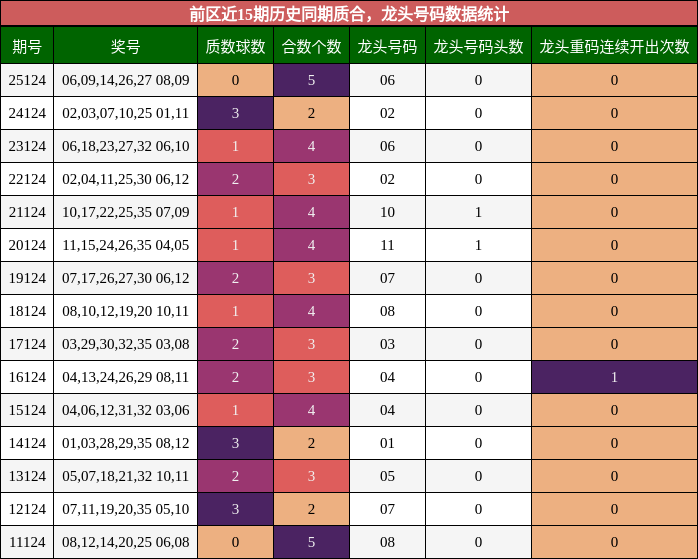Click the 龙头号码 value 10 in row 21124
Image resolution: width=698 pixels, height=559 pixels.
(x=387, y=212)
